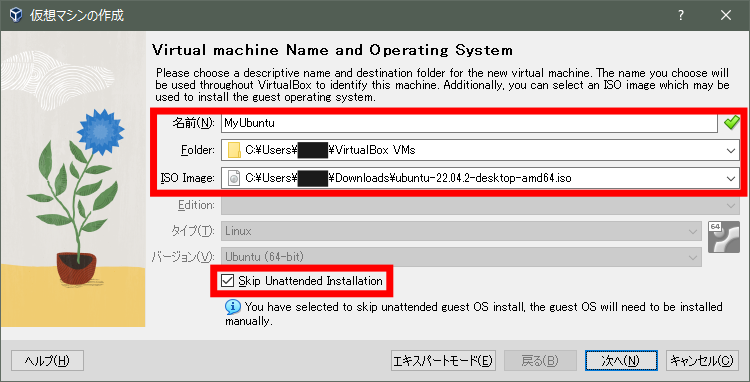Click the VirtualBox VMs folder path text
750x382 pixels.
330,151
